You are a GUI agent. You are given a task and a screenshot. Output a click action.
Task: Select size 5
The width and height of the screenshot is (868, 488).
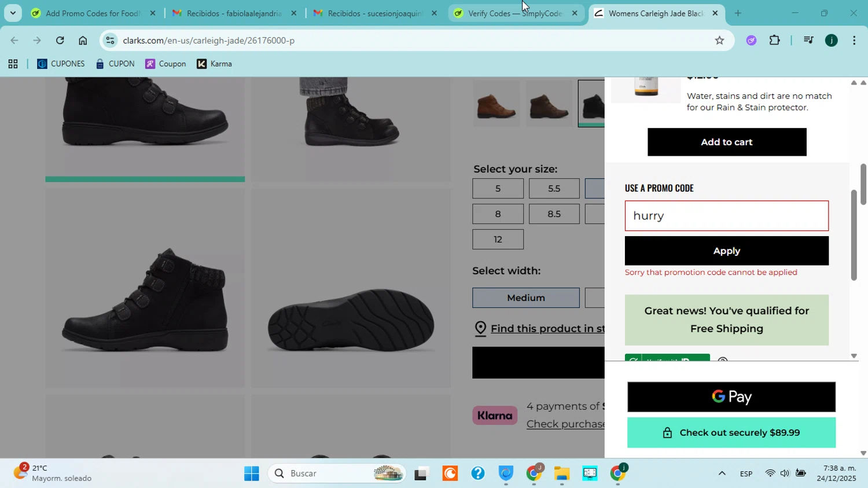(x=498, y=189)
